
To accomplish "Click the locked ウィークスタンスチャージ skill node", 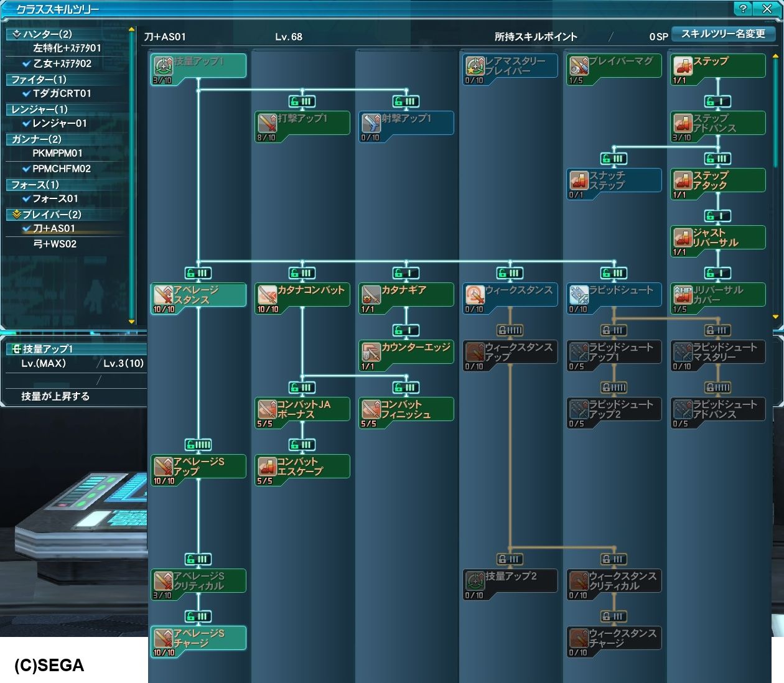I will click(614, 641).
